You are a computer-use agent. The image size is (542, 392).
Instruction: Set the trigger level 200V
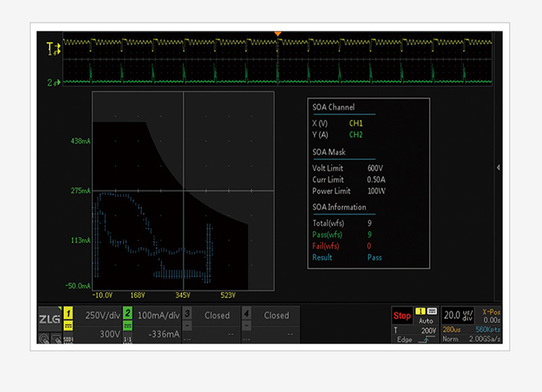(429, 331)
